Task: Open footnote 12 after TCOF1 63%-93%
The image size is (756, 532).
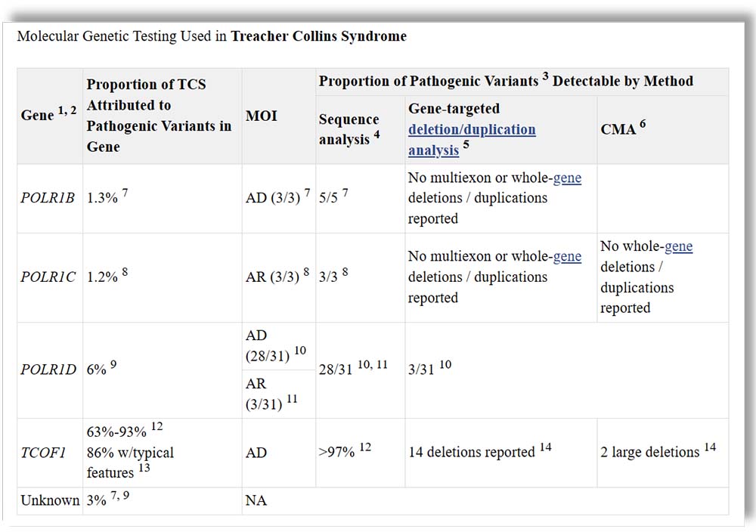Action: (156, 426)
